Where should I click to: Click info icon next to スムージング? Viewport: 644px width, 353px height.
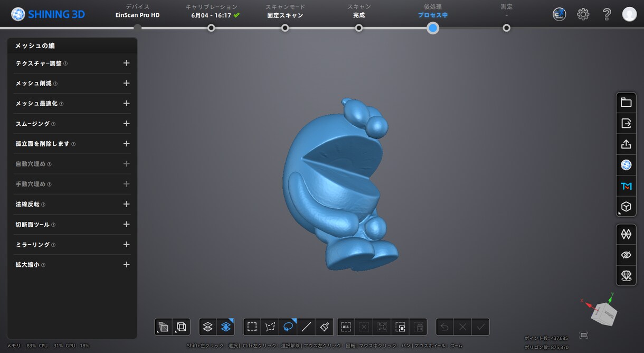pyautogui.click(x=53, y=124)
